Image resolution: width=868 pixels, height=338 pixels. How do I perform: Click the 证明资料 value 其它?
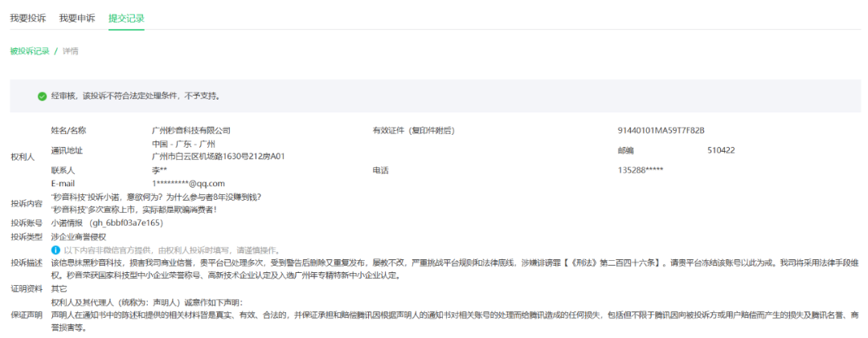pyautogui.click(x=59, y=288)
